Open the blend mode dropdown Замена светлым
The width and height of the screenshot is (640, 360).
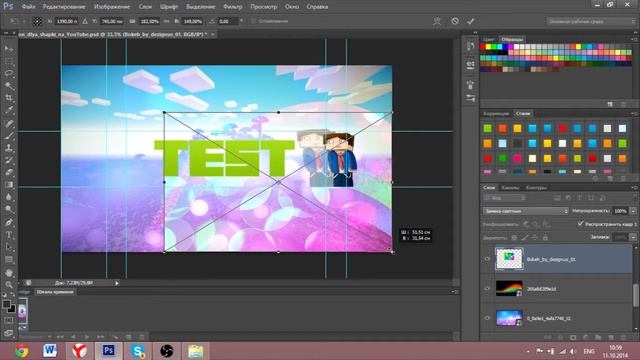(x=526, y=211)
